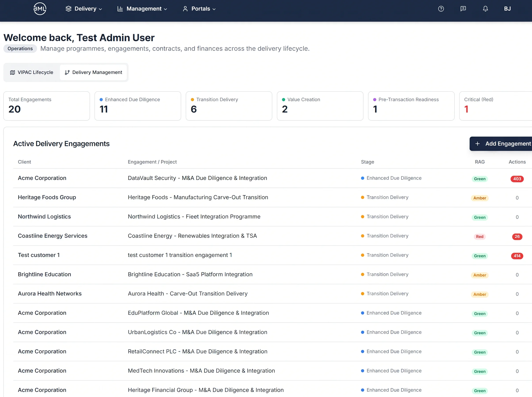
Task: Select the Value Creation summary card
Action: [x=320, y=106]
